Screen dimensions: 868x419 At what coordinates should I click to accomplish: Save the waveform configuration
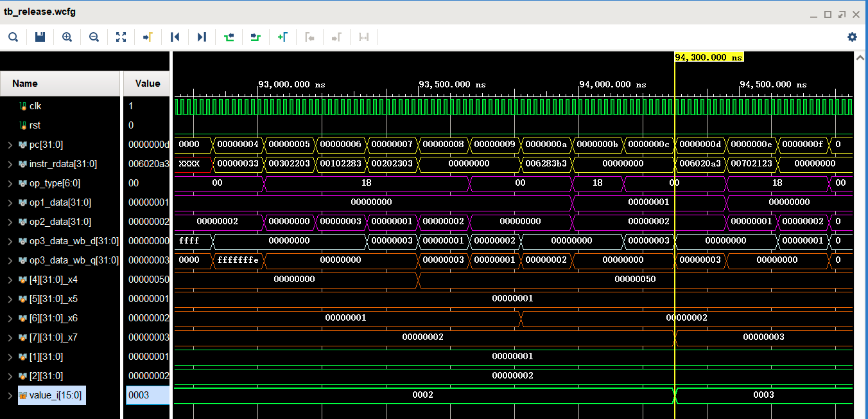40,37
